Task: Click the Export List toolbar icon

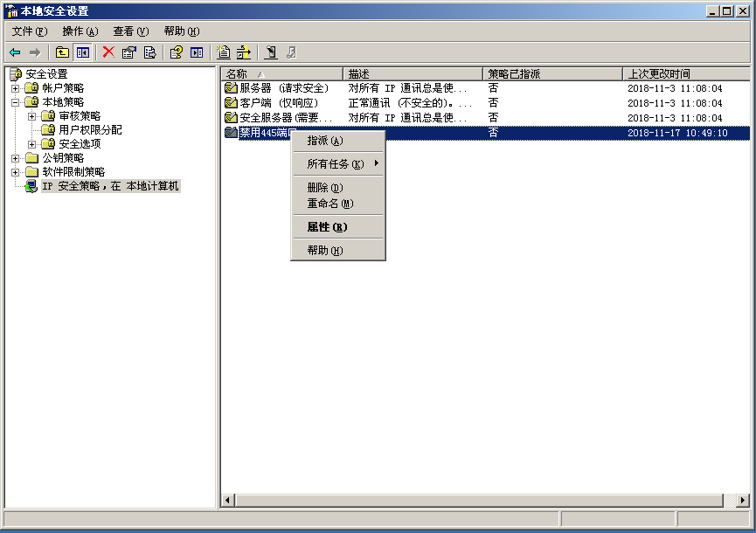Action: tap(149, 52)
